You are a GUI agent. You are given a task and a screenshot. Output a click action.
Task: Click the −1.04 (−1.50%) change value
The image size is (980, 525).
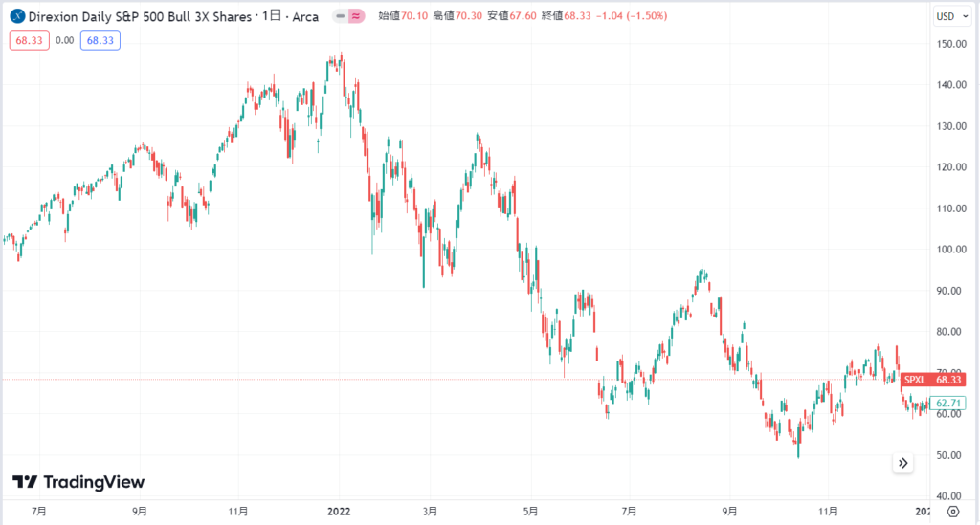point(632,16)
